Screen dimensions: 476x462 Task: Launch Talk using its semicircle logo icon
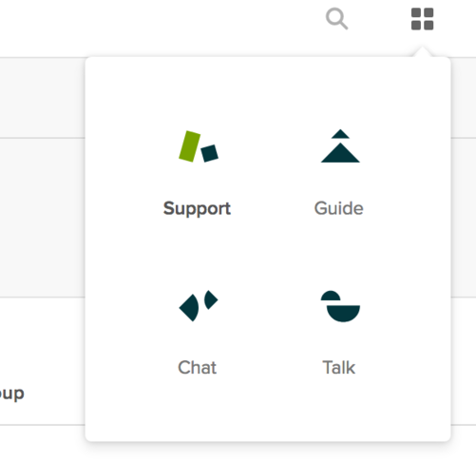click(340, 306)
